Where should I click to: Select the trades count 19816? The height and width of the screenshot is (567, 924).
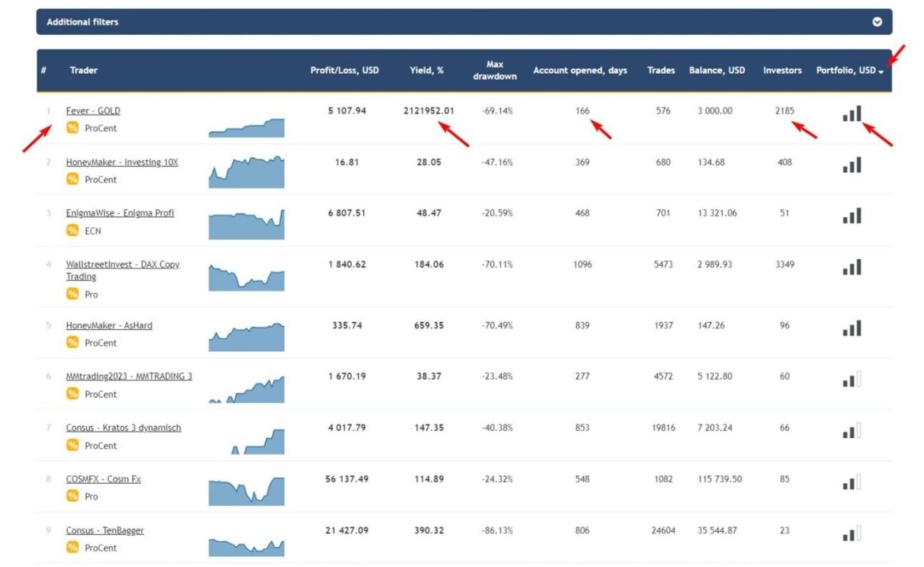pyautogui.click(x=663, y=428)
